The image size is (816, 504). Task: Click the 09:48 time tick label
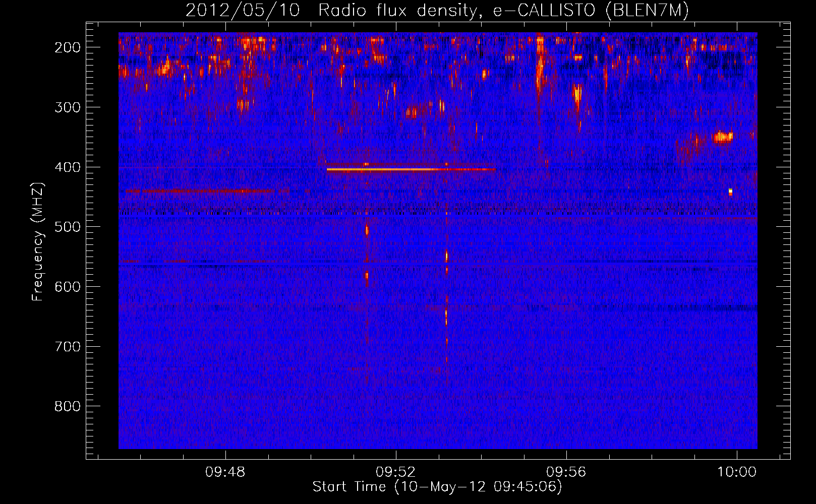tap(225, 472)
